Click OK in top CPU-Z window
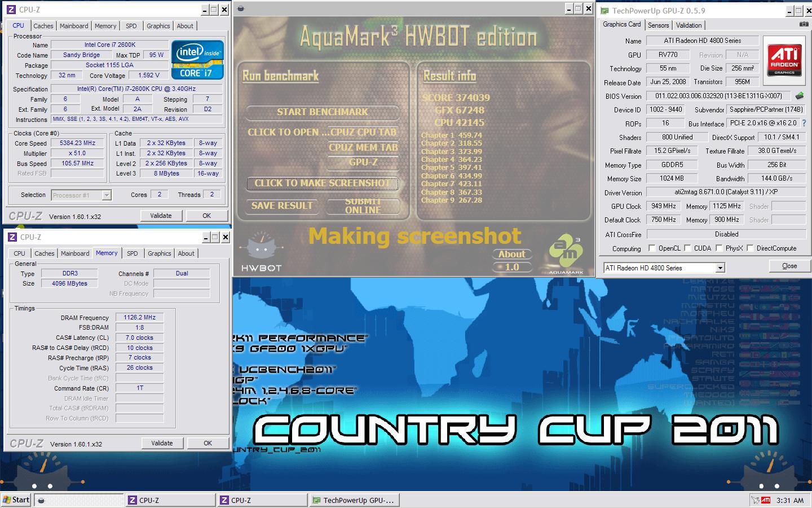This screenshot has height=508, width=812. (206, 216)
